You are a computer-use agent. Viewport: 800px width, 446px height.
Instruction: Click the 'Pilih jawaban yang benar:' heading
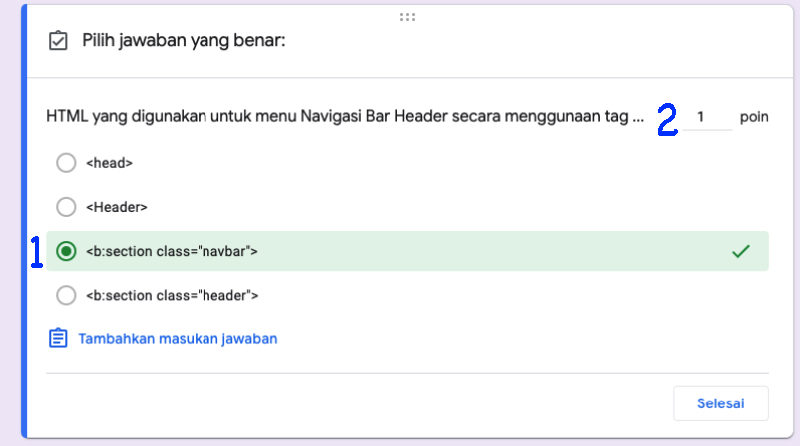click(x=184, y=40)
